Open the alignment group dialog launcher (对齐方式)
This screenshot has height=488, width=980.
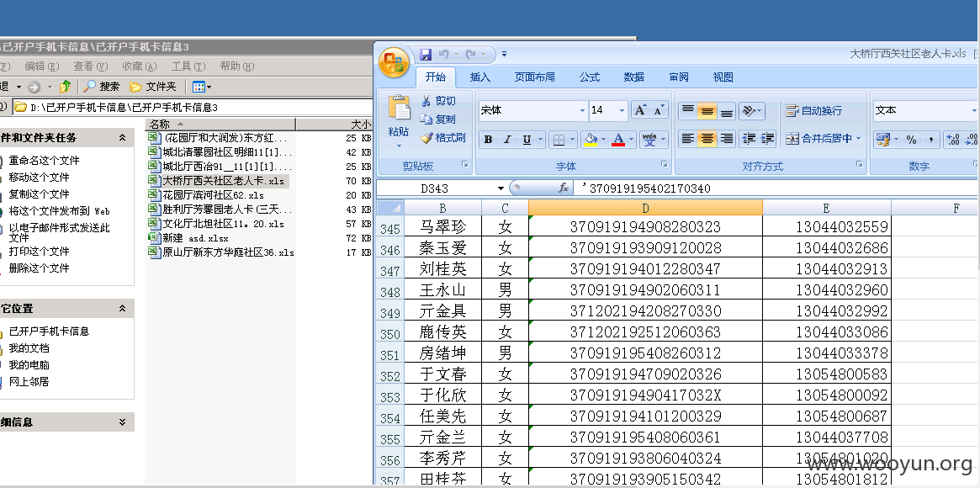pos(861,164)
